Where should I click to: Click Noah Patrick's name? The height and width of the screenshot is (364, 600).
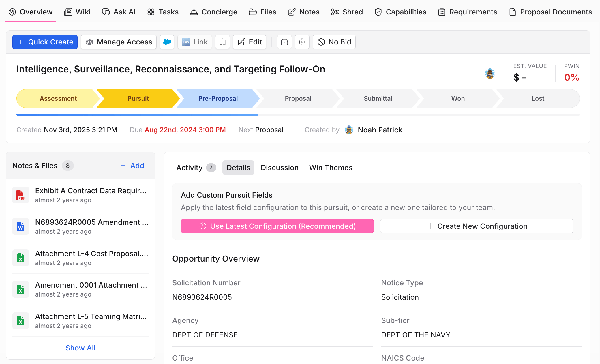point(380,130)
